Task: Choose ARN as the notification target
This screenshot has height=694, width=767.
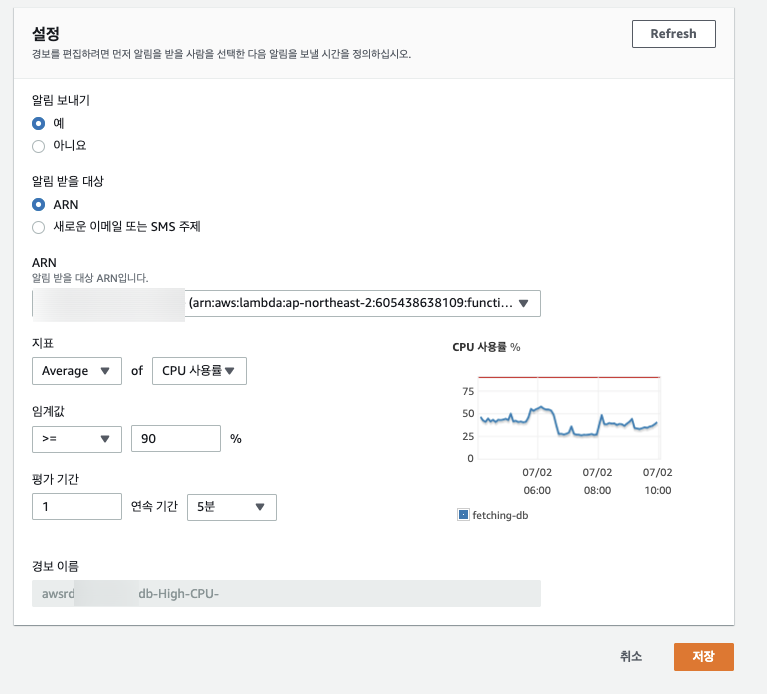Action: click(x=39, y=204)
